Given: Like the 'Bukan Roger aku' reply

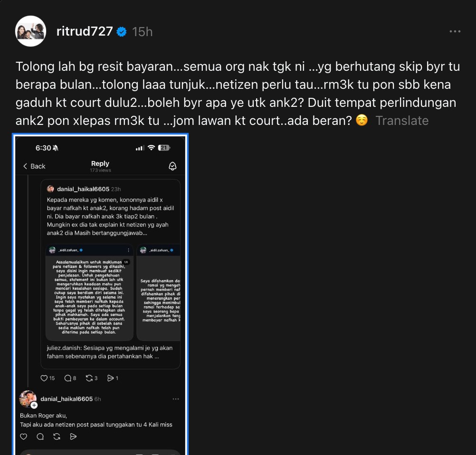Looking at the screenshot, I should (x=23, y=436).
